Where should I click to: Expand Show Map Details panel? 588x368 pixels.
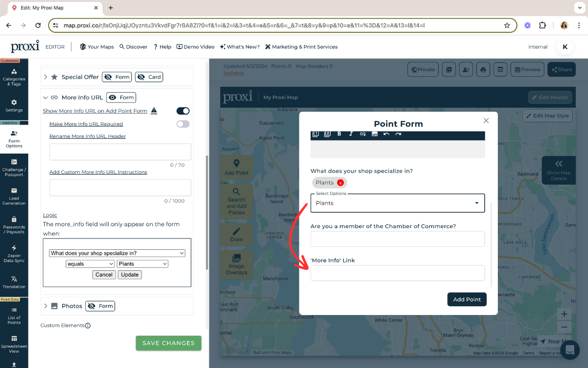[x=558, y=170]
